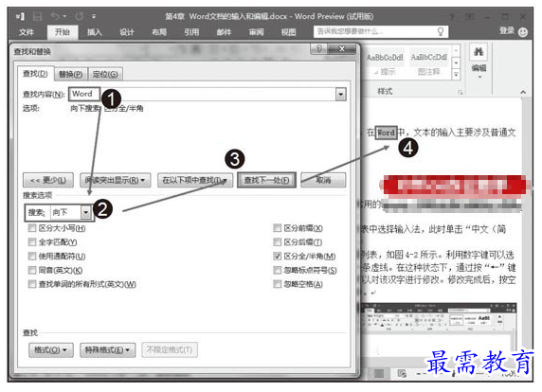The width and height of the screenshot is (542, 392).
Task: Close the 查找和替换 dialog
Action: (x=342, y=48)
